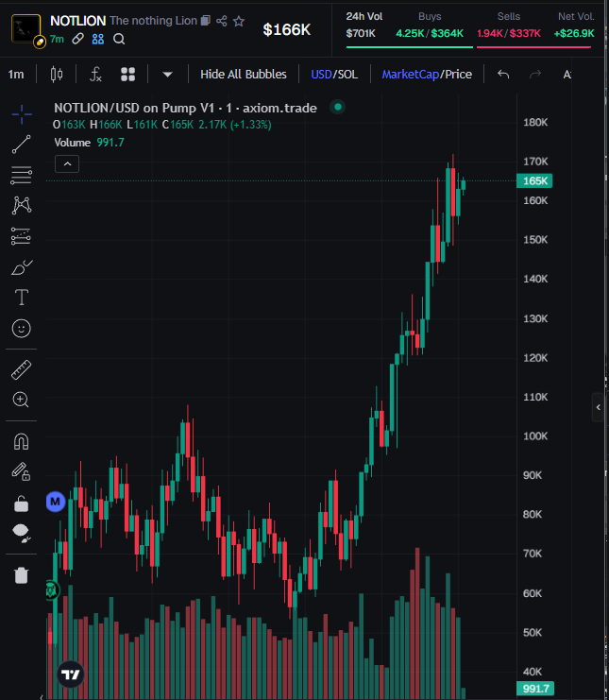Toggle stay in drawing mode
Screen dimensions: 609x700
[22, 471]
